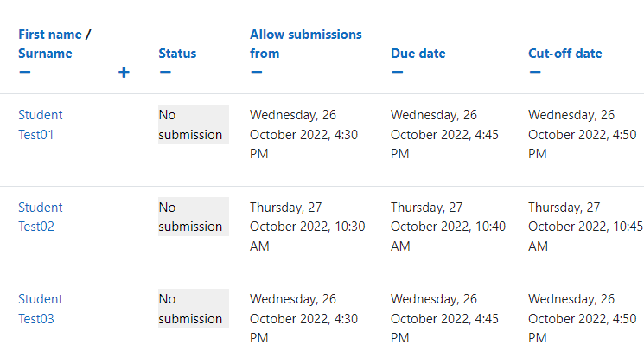Image resolution: width=644 pixels, height=364 pixels.
Task: Hide the Allow submissions from column
Action: (256, 73)
